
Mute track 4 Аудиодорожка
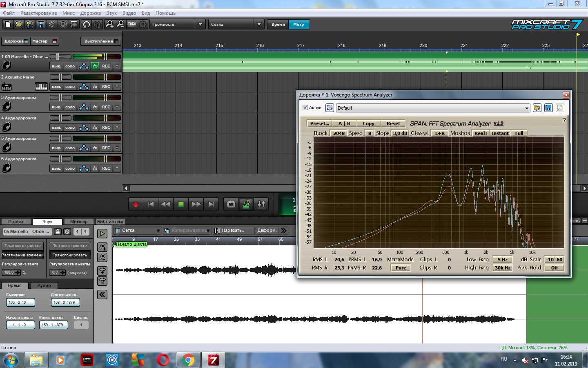pyautogui.click(x=56, y=127)
